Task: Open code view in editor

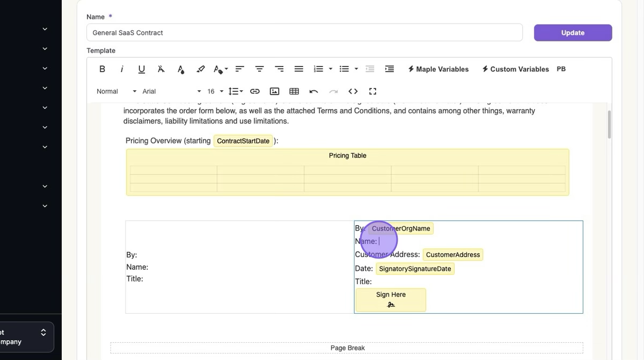Action: pyautogui.click(x=353, y=91)
